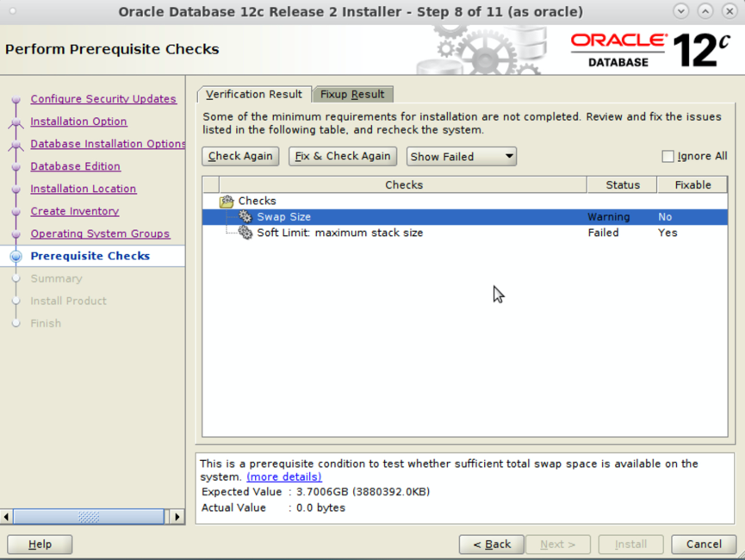Screen dimensions: 745x560
Task: Click the Warning status of Swap Size
Action: click(x=609, y=217)
